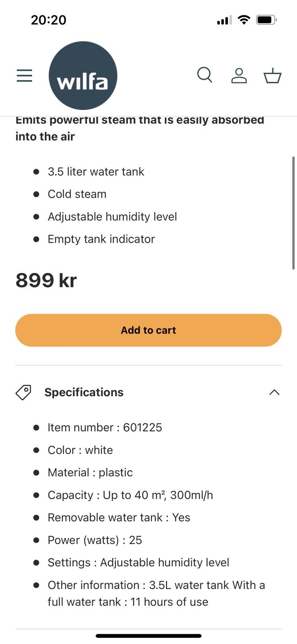Screen dimensions: 297x644
Task: Tap the Wilfa logo
Action: click(x=83, y=76)
